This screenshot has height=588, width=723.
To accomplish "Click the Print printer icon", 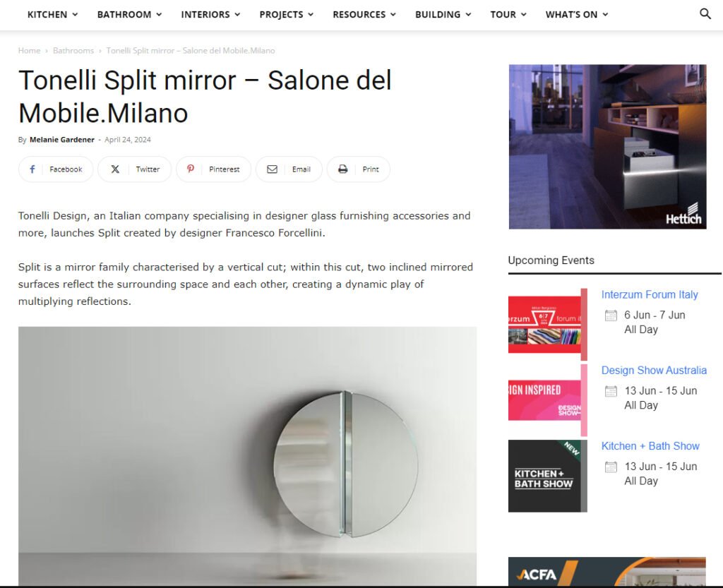I will 342,169.
